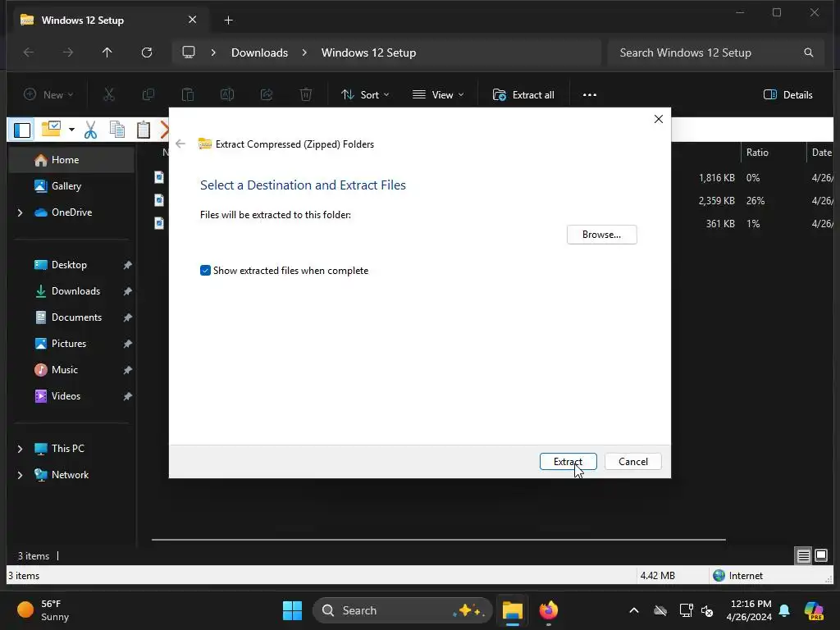Open the View dropdown
Image resolution: width=840 pixels, height=630 pixels.
pyautogui.click(x=438, y=95)
